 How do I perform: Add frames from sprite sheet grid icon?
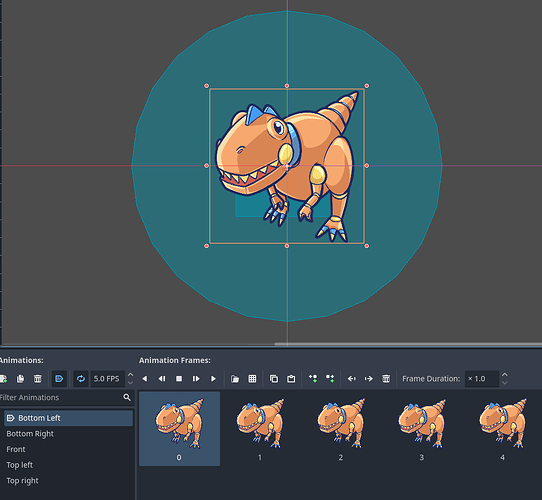252,379
